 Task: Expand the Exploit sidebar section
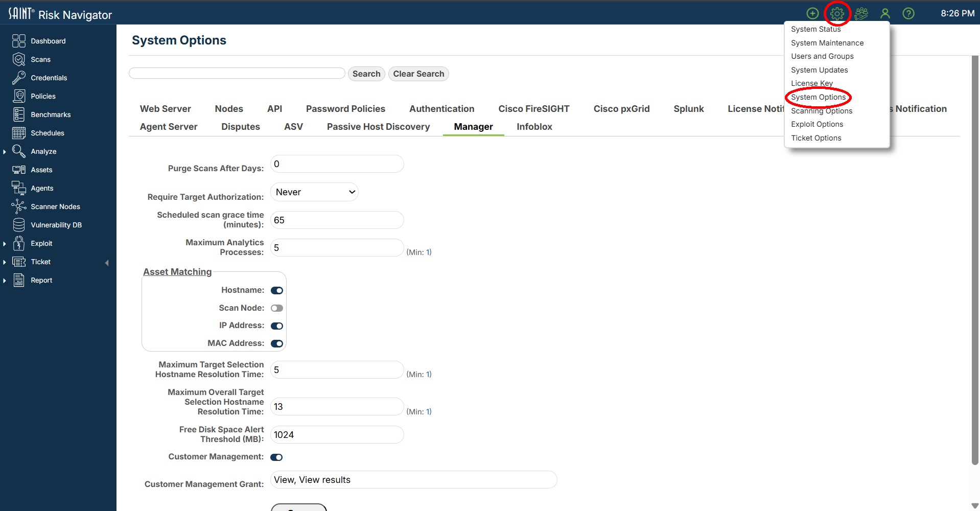coord(5,244)
